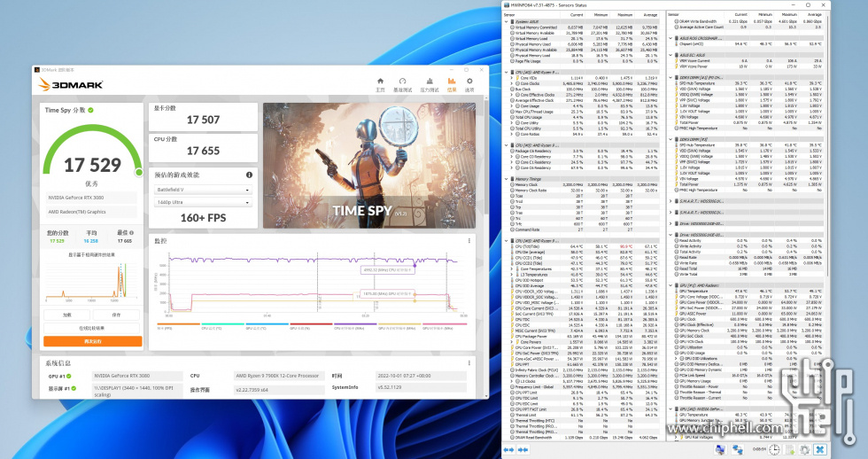Image resolution: width=868 pixels, height=459 pixels.
Task: Select the 结果 results tab
Action: tap(452, 85)
